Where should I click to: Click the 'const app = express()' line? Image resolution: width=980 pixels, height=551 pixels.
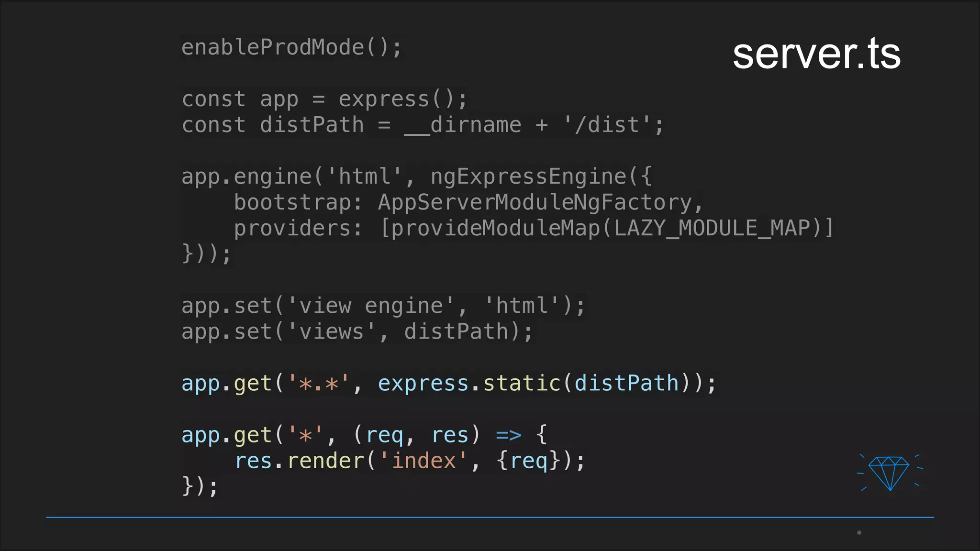pos(324,99)
